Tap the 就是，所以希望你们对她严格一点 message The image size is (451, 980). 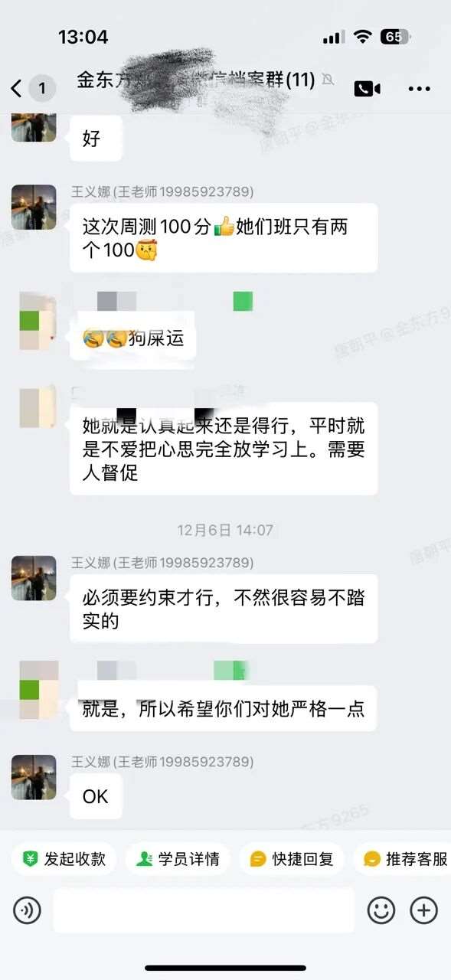pyautogui.click(x=224, y=708)
